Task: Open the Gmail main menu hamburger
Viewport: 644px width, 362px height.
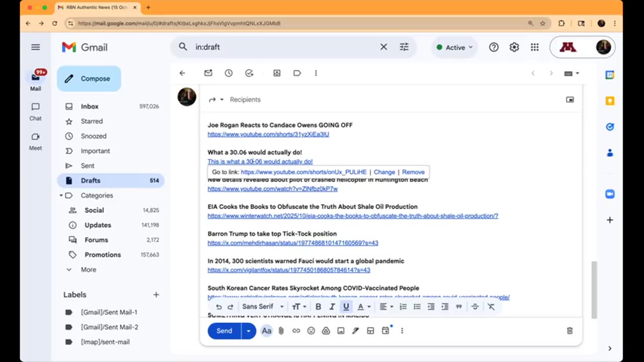Action: tap(35, 47)
